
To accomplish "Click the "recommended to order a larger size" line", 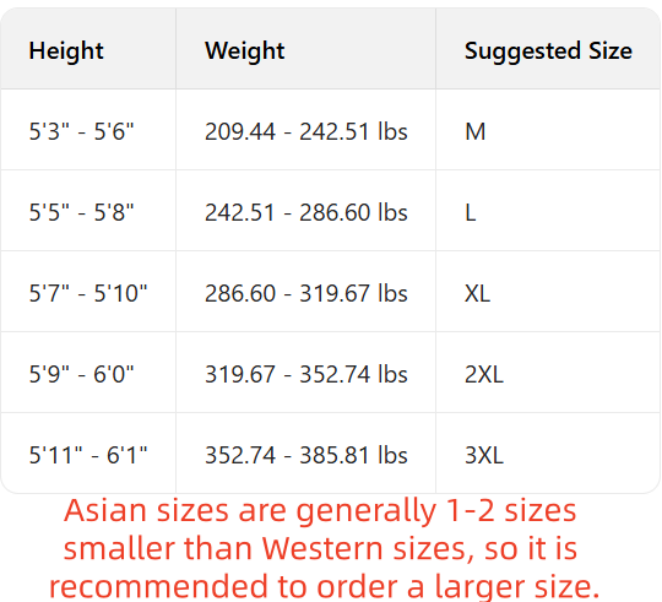I will pyautogui.click(x=324, y=586).
